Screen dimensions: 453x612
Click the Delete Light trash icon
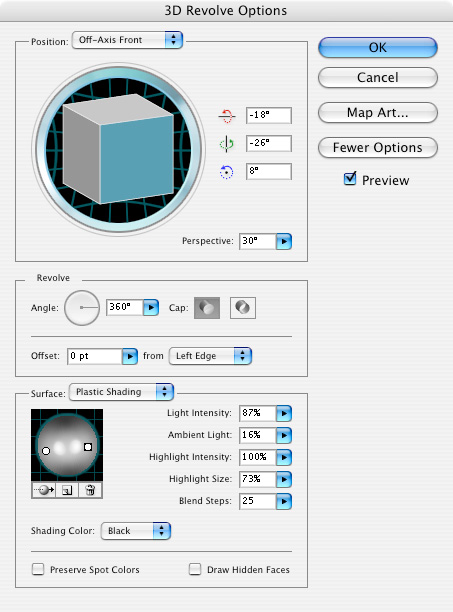91,490
